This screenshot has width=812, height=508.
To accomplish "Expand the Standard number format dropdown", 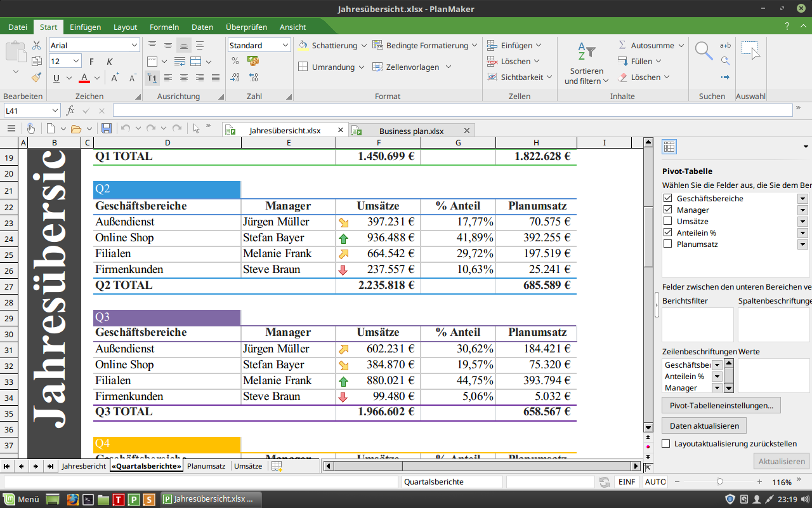I will pos(285,46).
